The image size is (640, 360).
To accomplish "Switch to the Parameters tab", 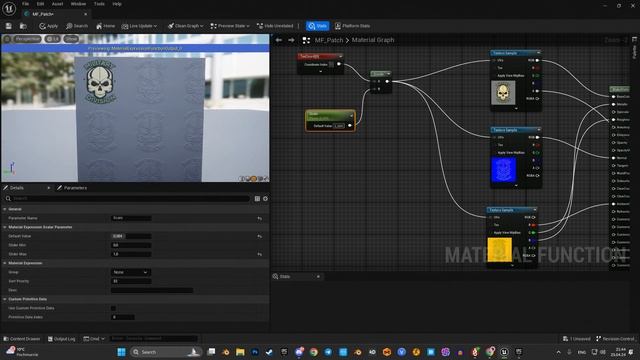I will tap(72, 188).
